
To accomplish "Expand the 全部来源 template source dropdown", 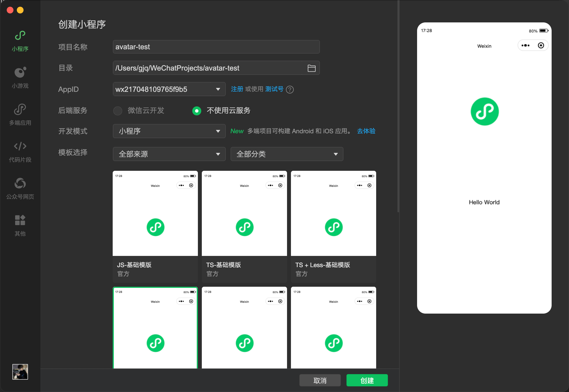I will (169, 154).
